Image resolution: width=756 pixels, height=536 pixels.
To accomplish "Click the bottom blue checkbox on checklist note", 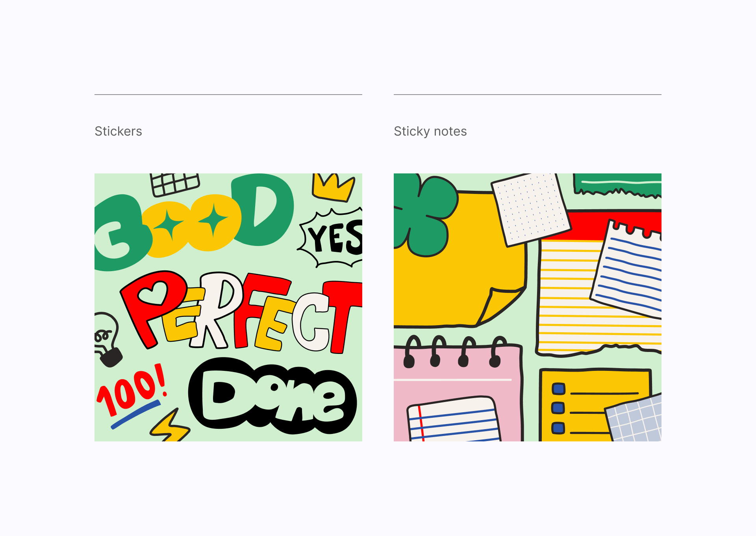I will click(x=558, y=428).
